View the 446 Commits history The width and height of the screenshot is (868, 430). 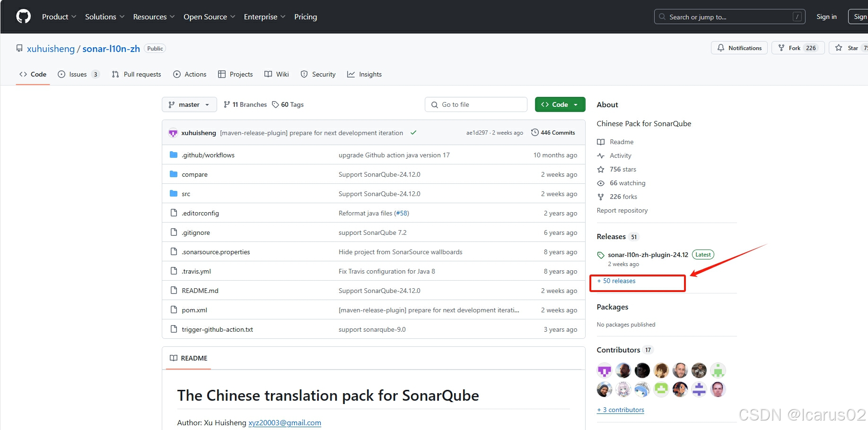pyautogui.click(x=553, y=133)
